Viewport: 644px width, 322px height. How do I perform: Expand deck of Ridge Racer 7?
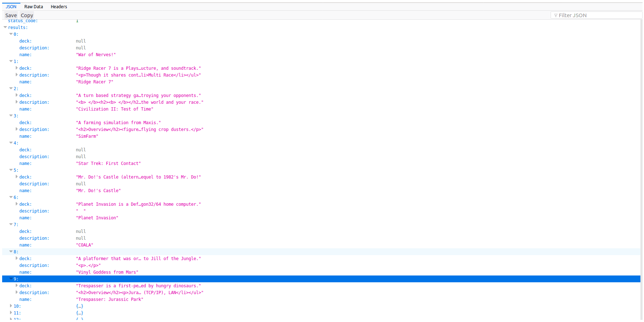(16, 68)
